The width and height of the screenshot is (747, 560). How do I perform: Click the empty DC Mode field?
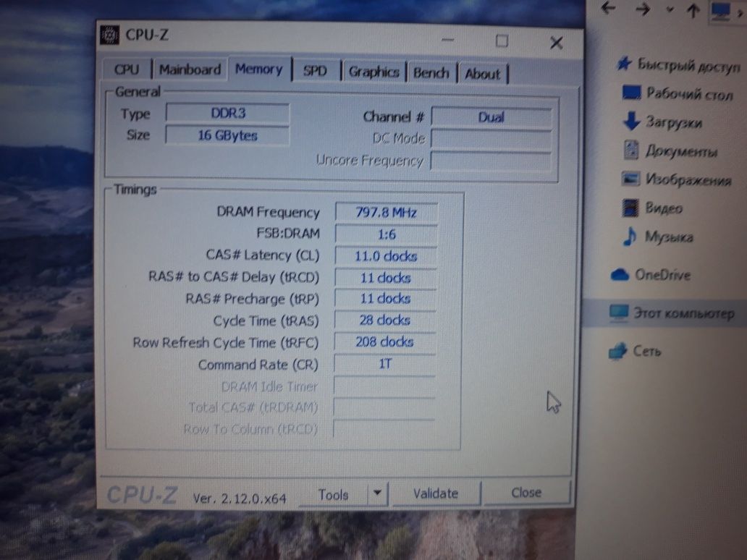click(x=491, y=140)
